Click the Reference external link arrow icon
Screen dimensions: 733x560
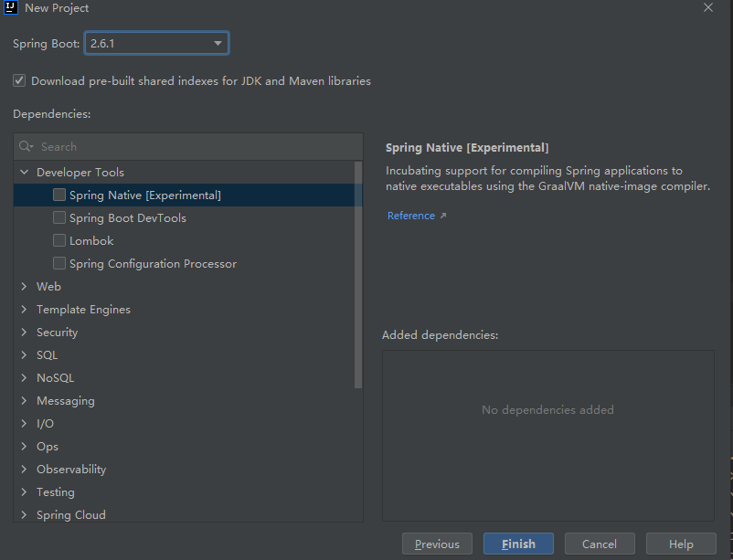click(443, 217)
